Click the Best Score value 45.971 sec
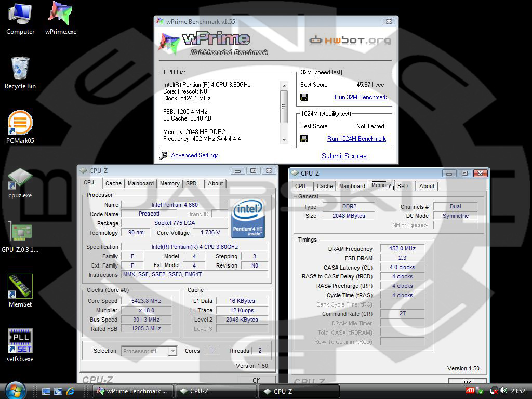This screenshot has height=399, width=532. pyautogui.click(x=370, y=85)
